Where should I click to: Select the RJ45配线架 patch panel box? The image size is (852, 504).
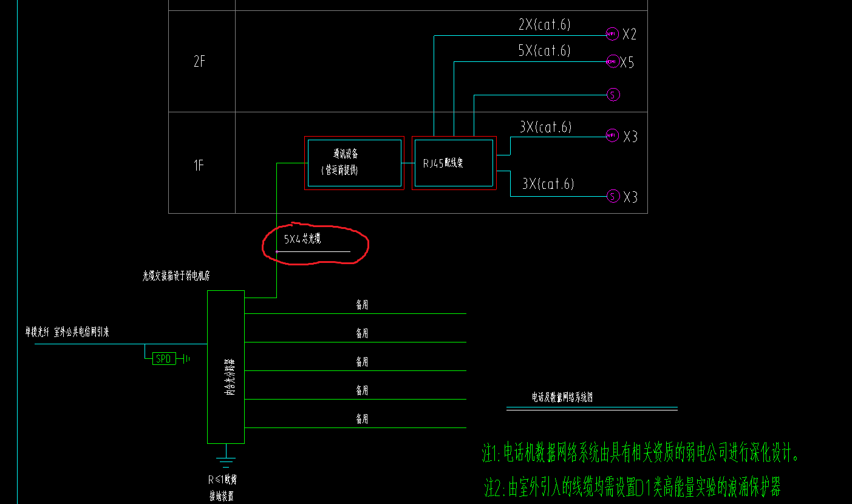pos(454,163)
